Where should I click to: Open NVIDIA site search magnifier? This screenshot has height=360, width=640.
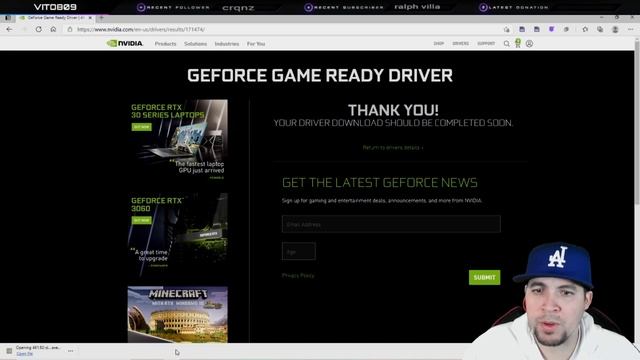click(507, 44)
